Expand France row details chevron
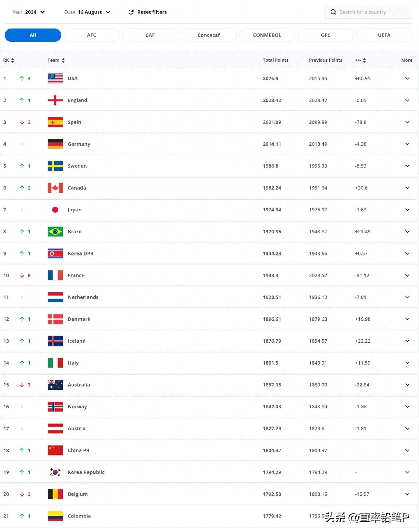The width and height of the screenshot is (419, 532). pyautogui.click(x=407, y=275)
